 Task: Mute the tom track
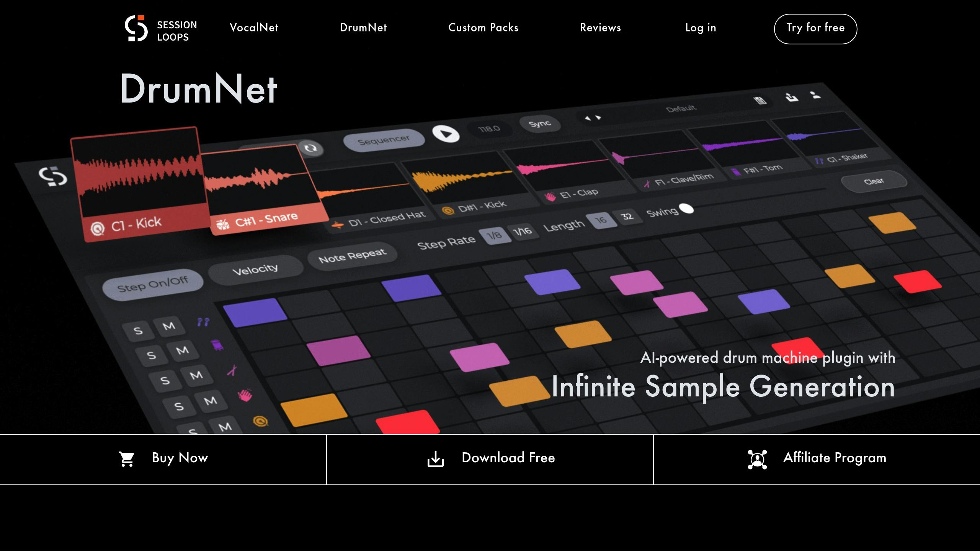[x=182, y=350]
